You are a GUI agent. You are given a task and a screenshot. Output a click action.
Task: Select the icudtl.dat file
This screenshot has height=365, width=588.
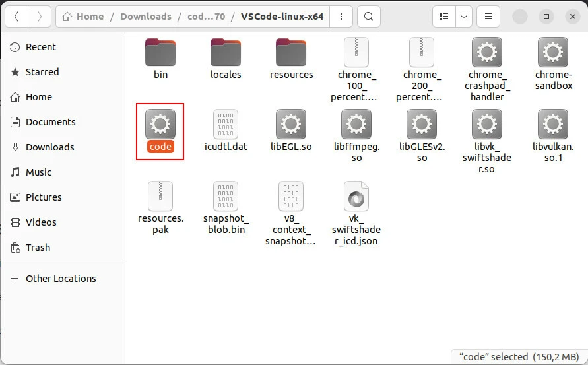226,124
